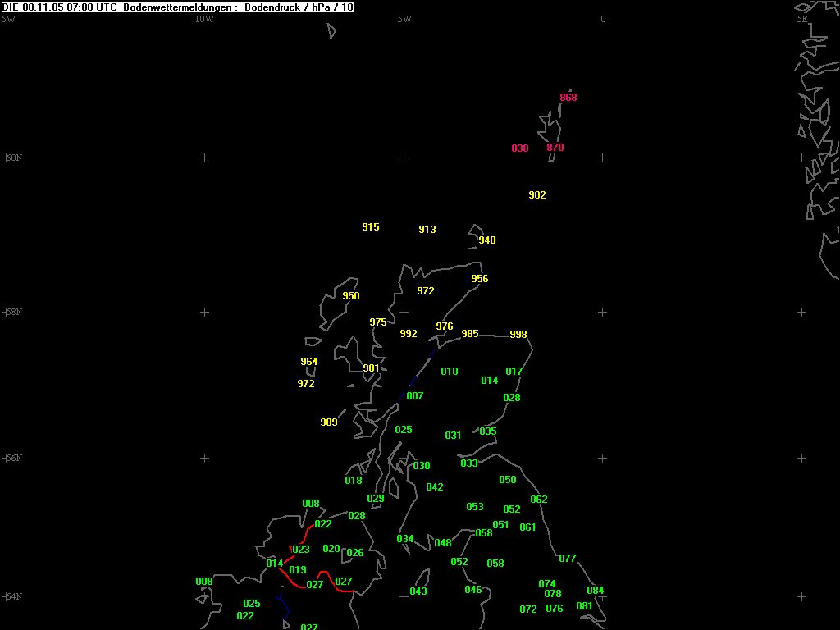Select the yellow 956 station value
Screen dimensions: 840x630
[480, 279]
